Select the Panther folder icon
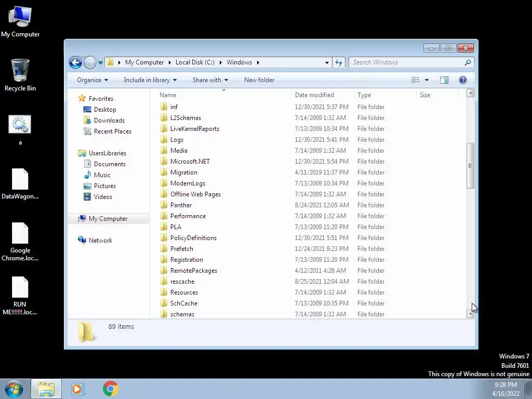532x399 pixels. click(x=164, y=205)
